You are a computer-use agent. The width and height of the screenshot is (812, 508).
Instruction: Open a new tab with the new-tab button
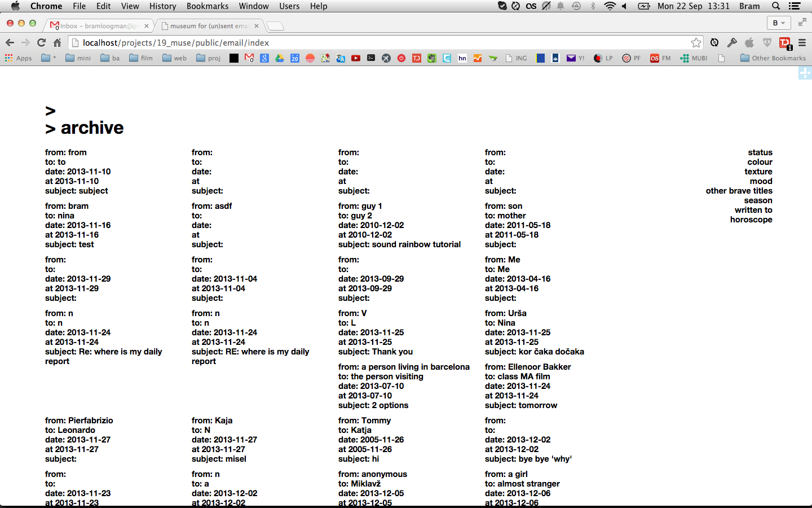[275, 26]
